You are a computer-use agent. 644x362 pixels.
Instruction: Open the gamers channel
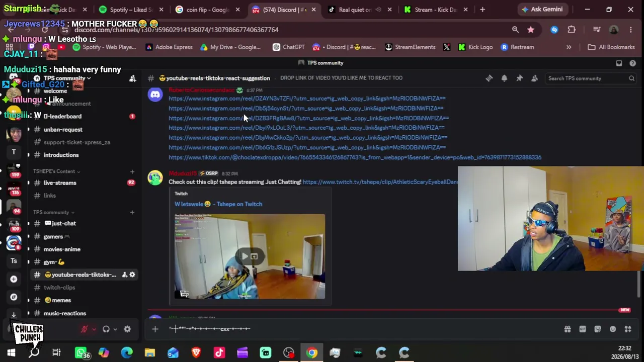pyautogui.click(x=84, y=236)
